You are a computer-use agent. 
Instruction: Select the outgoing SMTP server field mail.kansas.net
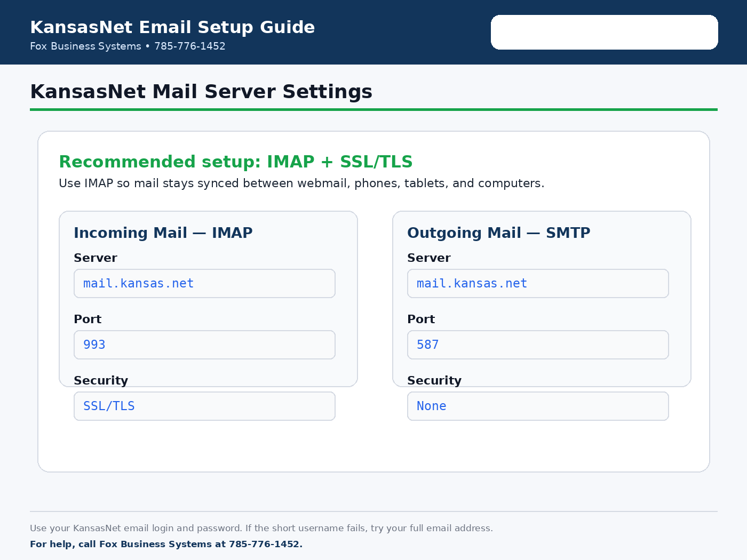[538, 283]
